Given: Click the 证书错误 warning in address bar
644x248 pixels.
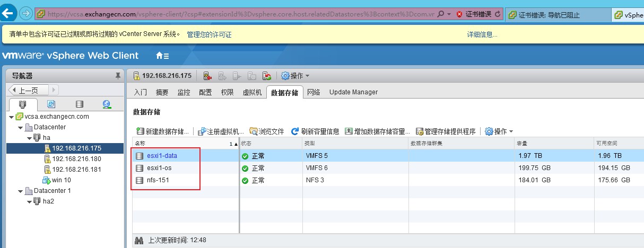Looking at the screenshot, I should 474,14.
